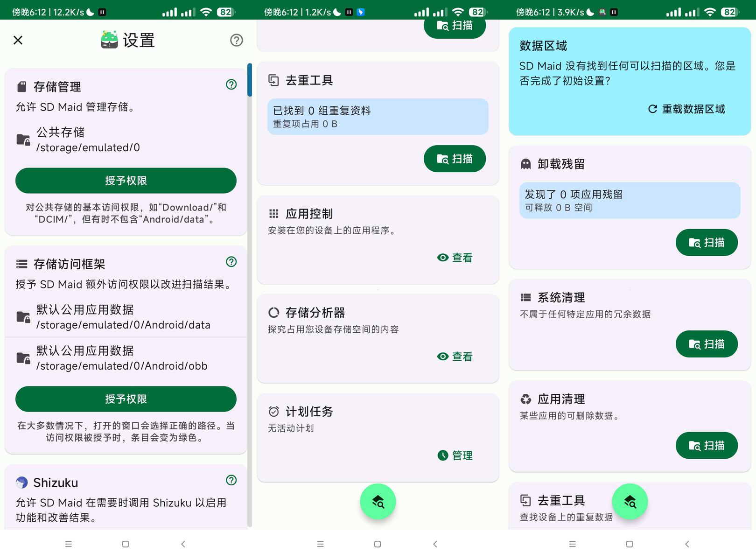The height and width of the screenshot is (560, 756).
Task: Open help via the question mark beside 设置
Action: click(237, 40)
